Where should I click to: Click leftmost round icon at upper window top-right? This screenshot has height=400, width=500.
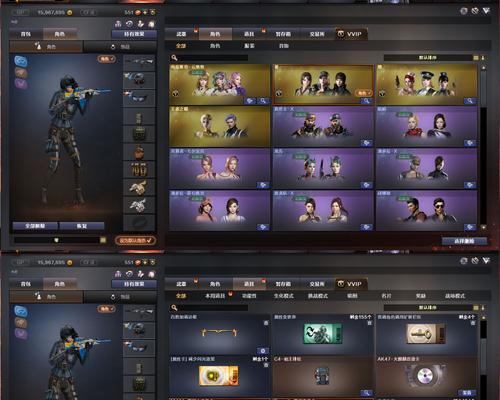tap(464, 11)
